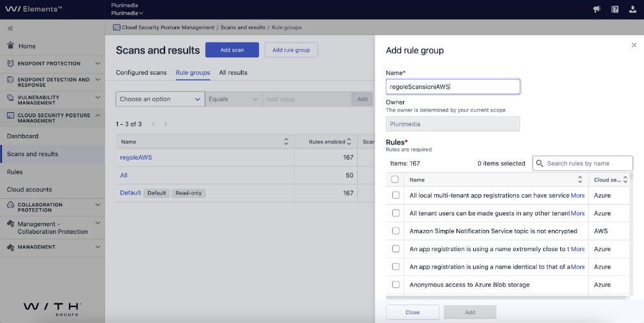Click the Vulnerability Management icon
This screenshot has width=644, height=323.
pyautogui.click(x=11, y=97)
